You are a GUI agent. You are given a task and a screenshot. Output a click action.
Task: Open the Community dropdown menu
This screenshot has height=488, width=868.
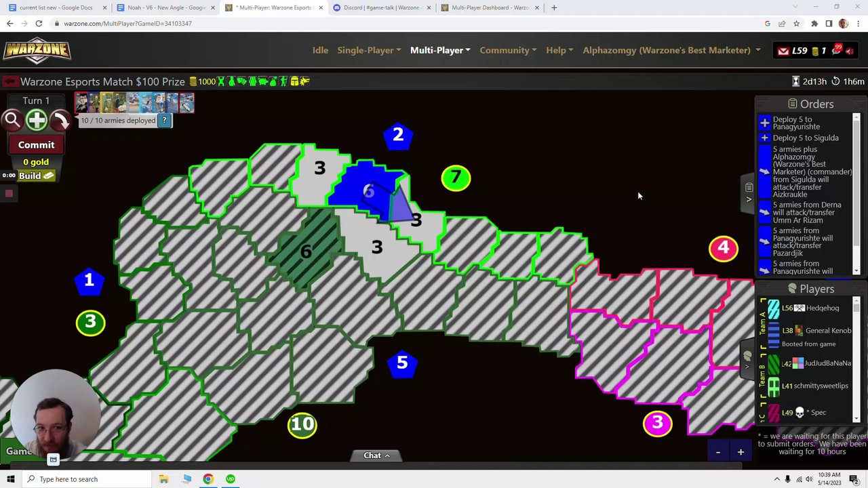pos(508,50)
